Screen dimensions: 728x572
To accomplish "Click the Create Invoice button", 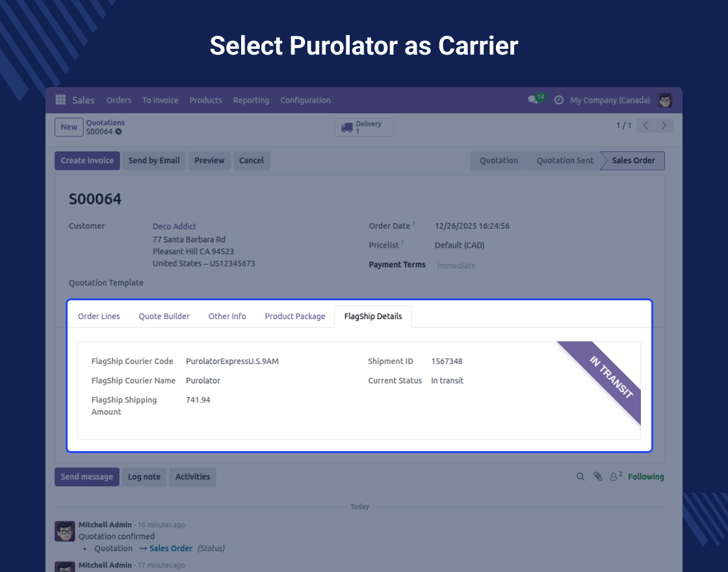I will [87, 161].
